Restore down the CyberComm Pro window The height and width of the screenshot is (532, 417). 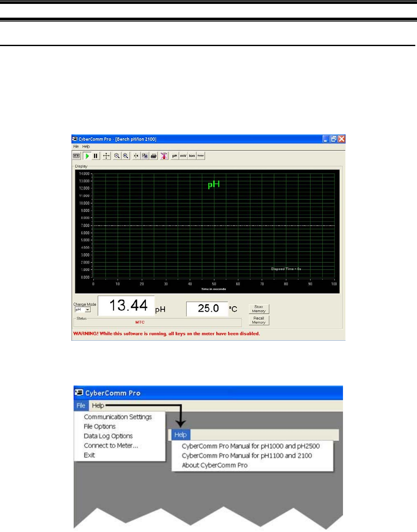point(334,139)
